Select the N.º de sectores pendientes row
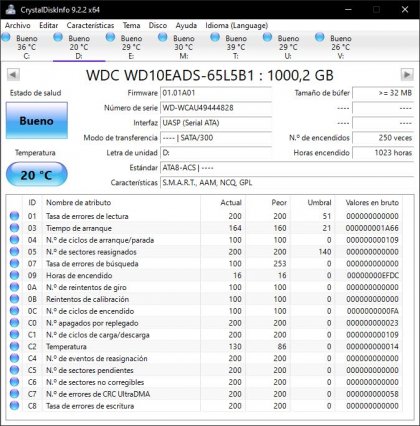Viewport: 420px width, 426px height. (x=204, y=370)
